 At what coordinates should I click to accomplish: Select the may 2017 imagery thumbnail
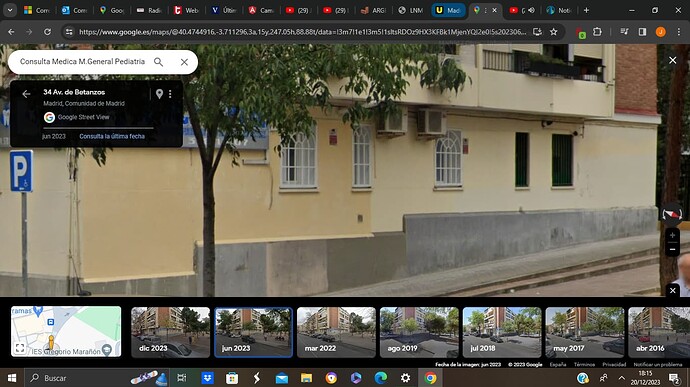click(x=584, y=332)
